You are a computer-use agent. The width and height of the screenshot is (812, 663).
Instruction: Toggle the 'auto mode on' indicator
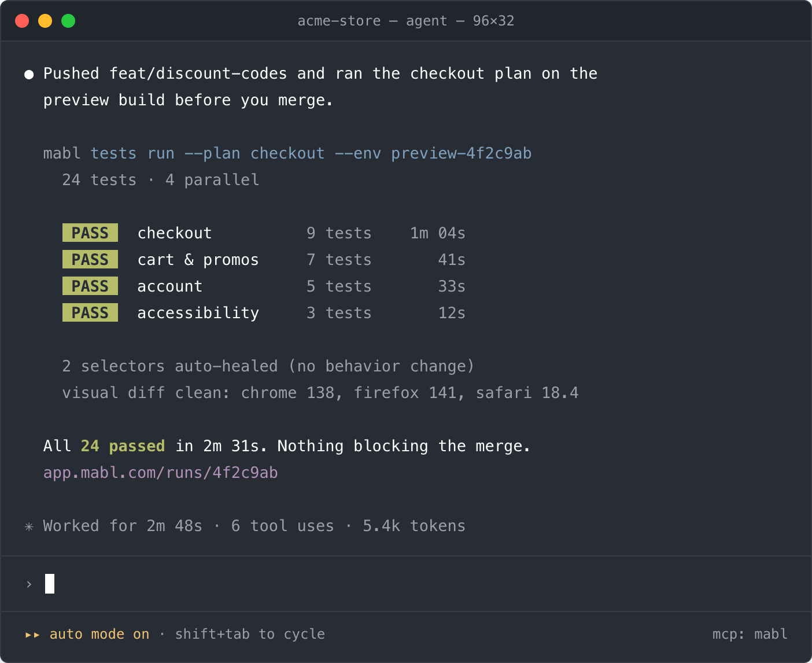pyautogui.click(x=99, y=634)
